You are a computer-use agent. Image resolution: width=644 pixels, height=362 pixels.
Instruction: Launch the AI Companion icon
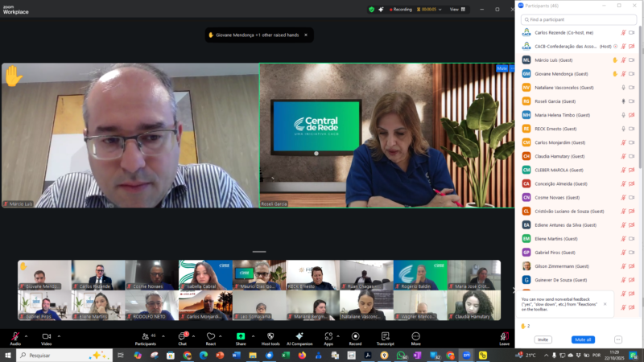click(299, 338)
